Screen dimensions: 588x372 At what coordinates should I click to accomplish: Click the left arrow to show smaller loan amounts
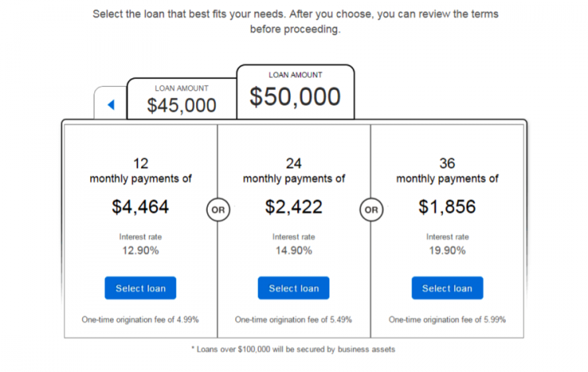click(x=111, y=104)
